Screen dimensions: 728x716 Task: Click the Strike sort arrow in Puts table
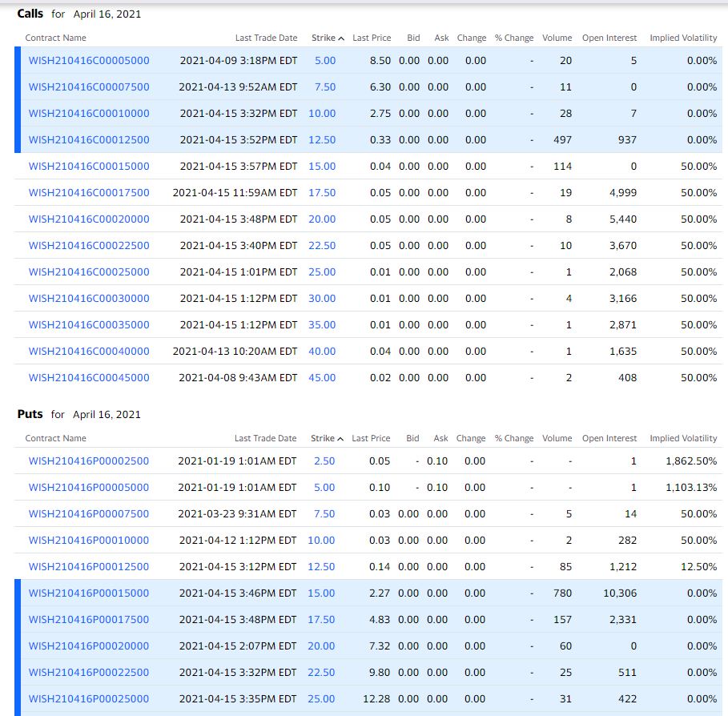click(340, 439)
